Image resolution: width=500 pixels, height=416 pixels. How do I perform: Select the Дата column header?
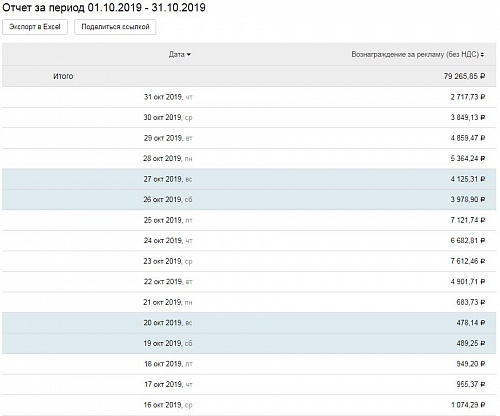[179, 54]
